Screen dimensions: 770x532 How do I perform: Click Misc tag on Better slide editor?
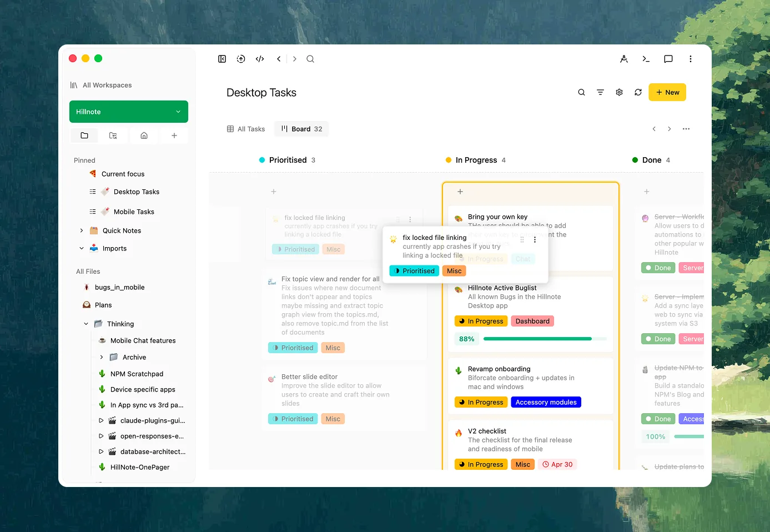click(333, 419)
